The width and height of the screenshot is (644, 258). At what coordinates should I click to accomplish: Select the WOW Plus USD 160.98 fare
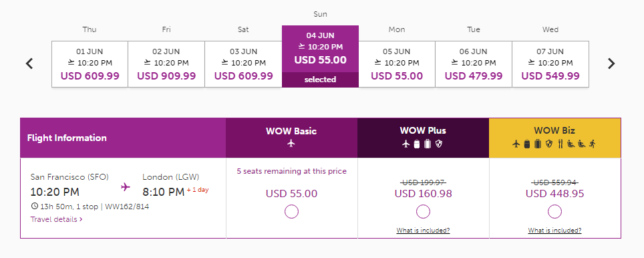pos(423,212)
